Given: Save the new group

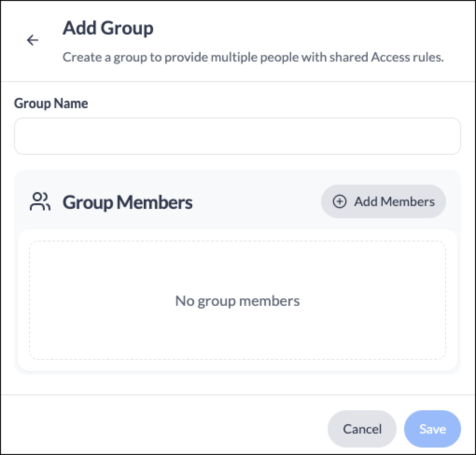Looking at the screenshot, I should 432,429.
